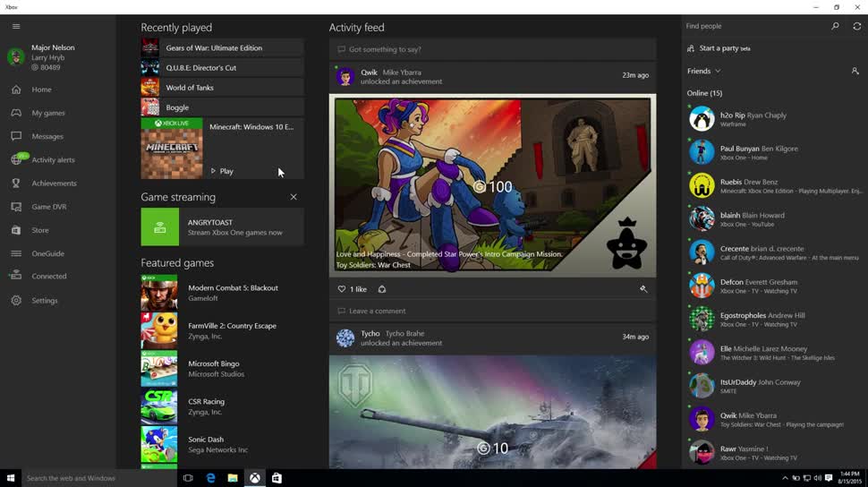Click the Store bag icon in sidebar
868x487 pixels.
pos(16,230)
